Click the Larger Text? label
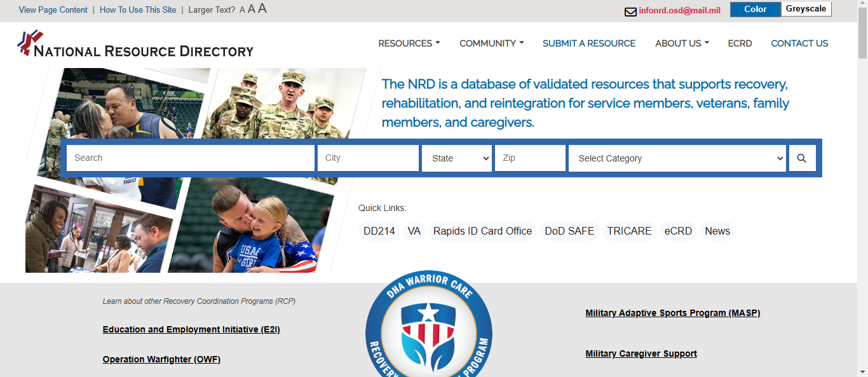Viewport: 868px width, 377px height. pyautogui.click(x=212, y=10)
